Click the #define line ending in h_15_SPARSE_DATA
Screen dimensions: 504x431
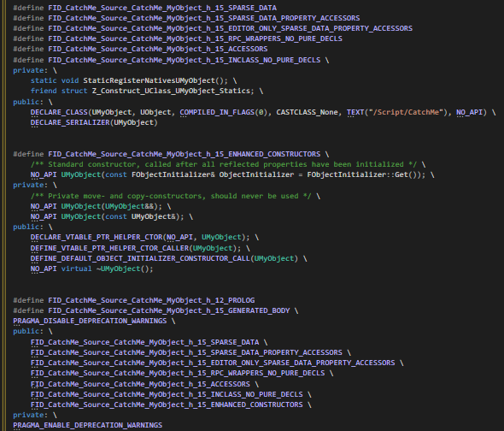[x=144, y=8]
